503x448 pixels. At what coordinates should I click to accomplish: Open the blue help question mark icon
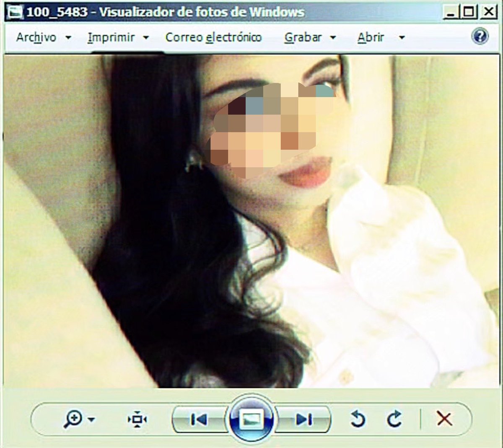click(480, 36)
